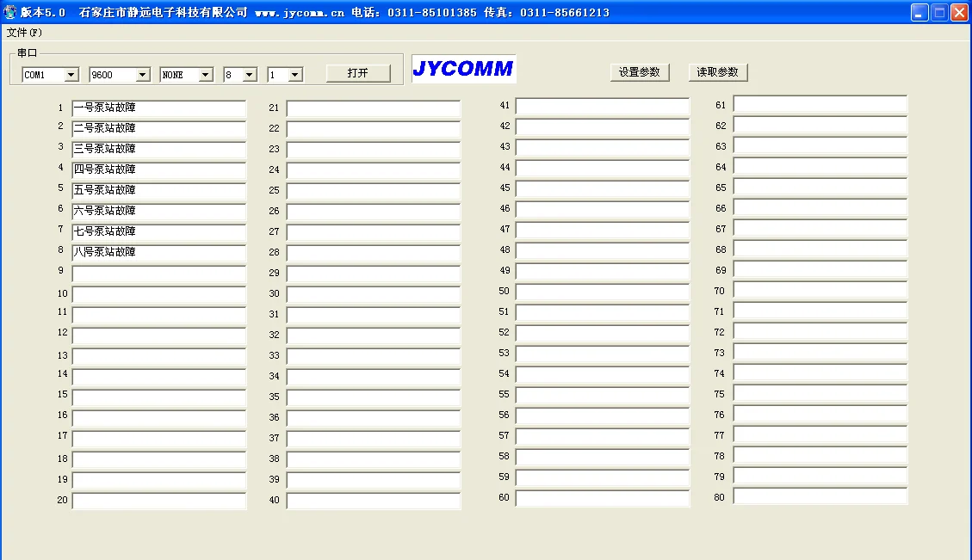
Task: Open the 文件(F) menu
Action: point(24,32)
